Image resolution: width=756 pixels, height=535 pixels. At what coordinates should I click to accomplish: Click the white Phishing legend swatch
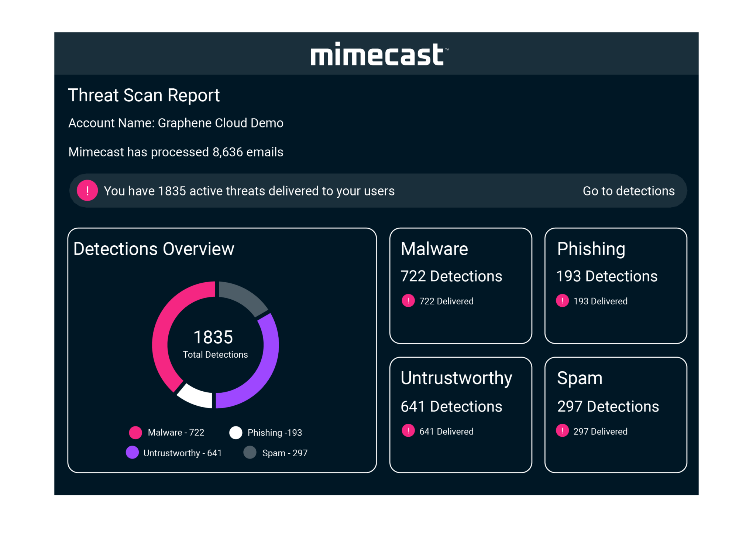coord(236,432)
